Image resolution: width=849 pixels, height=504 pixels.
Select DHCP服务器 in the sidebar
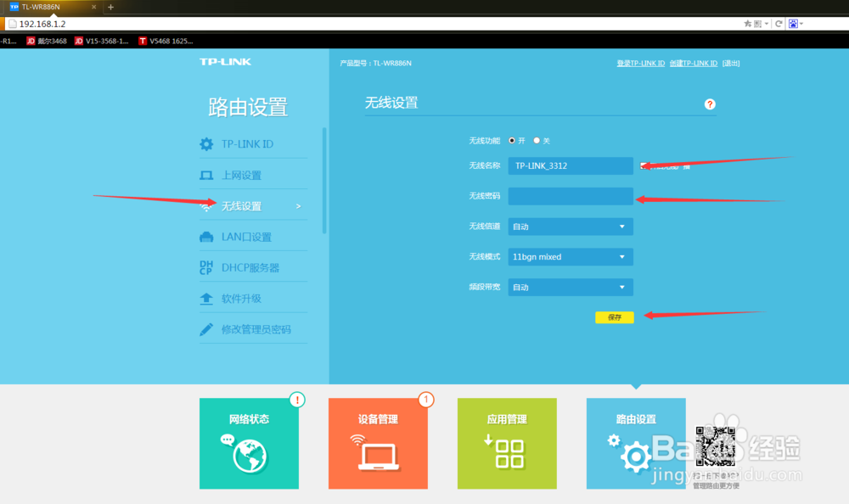coord(250,268)
